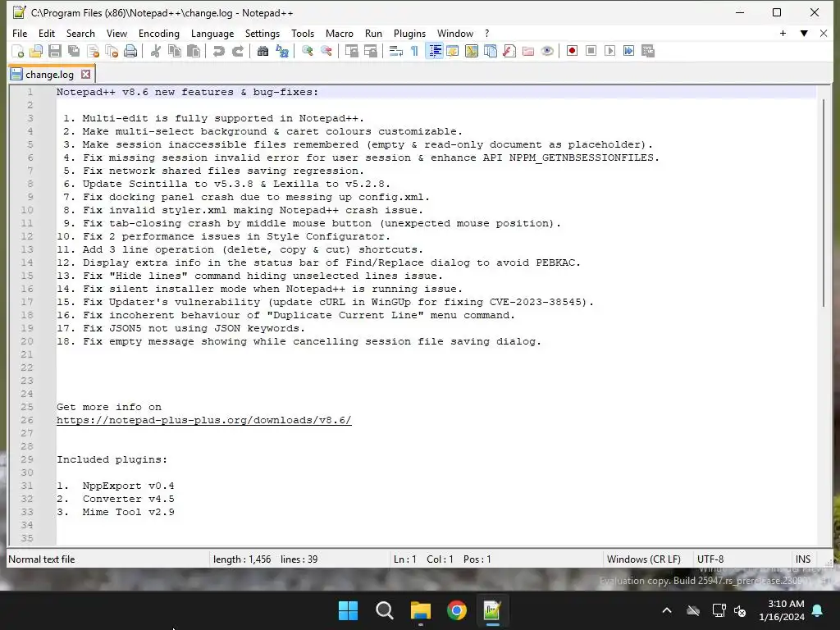This screenshot has height=630, width=840.
Task: Click the Save All toolbar icon
Action: pyautogui.click(x=74, y=52)
